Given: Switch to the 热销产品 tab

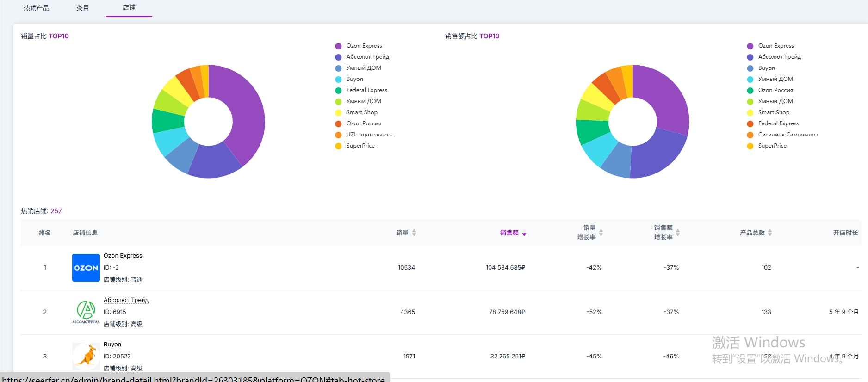Looking at the screenshot, I should (37, 8).
